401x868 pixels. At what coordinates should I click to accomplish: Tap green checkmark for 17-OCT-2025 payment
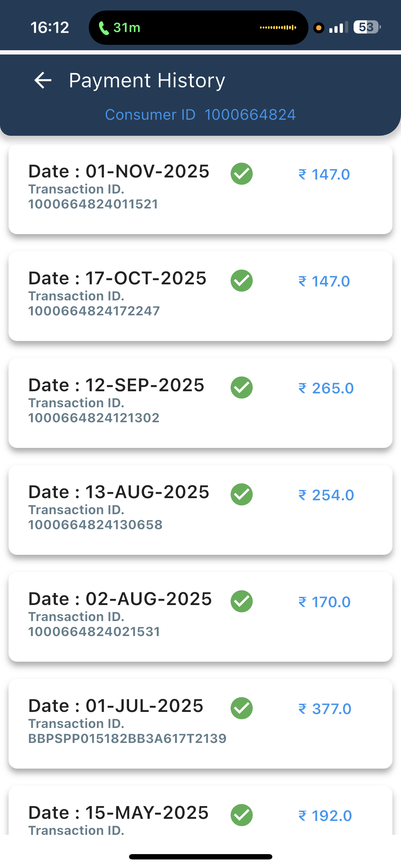tap(242, 281)
